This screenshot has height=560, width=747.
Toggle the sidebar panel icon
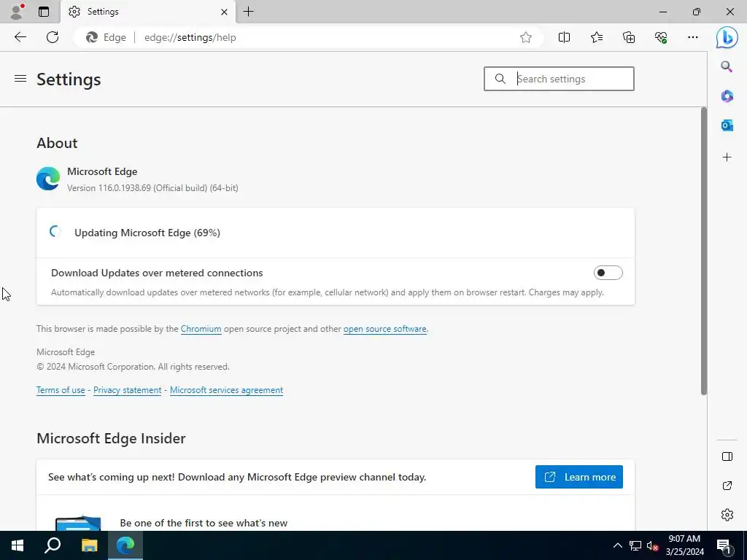click(x=727, y=456)
